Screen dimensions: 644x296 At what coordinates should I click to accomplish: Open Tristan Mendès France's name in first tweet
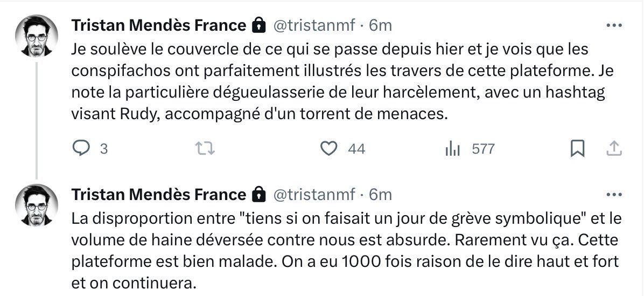pyautogui.click(x=159, y=25)
